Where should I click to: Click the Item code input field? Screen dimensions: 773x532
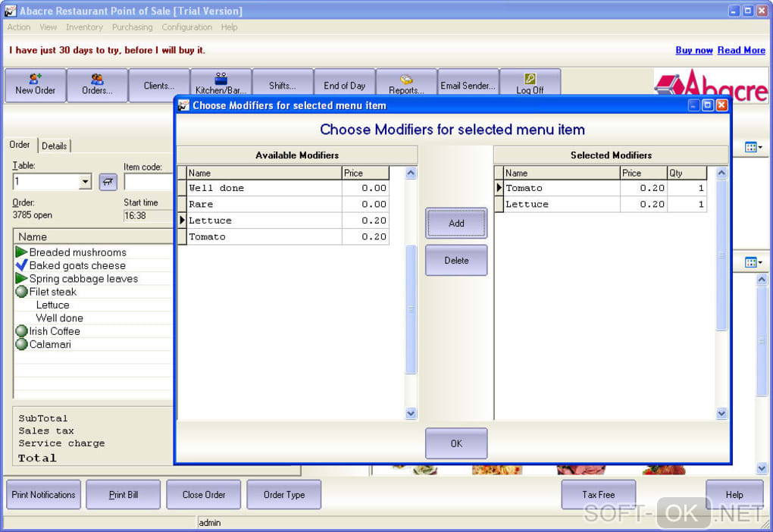coord(149,181)
